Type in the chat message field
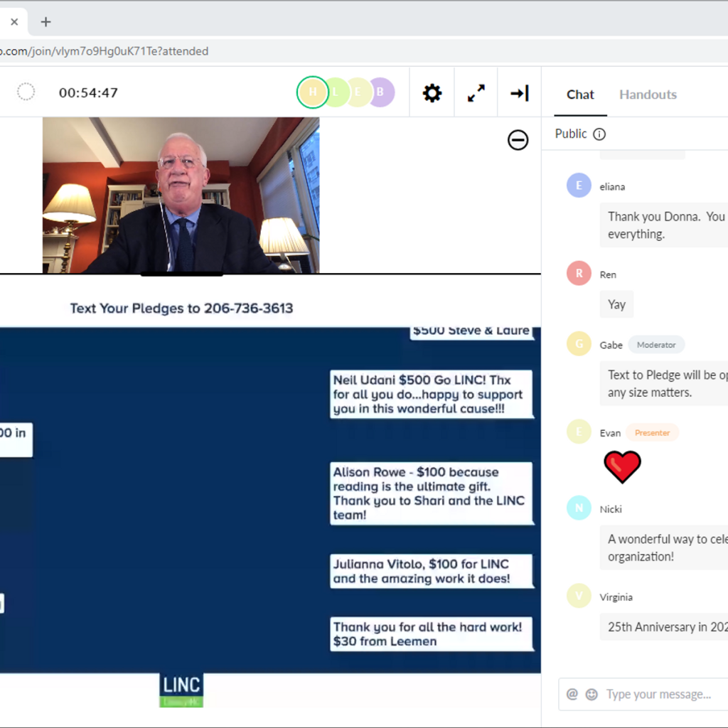Image resolution: width=728 pixels, height=728 pixels. (x=661, y=695)
